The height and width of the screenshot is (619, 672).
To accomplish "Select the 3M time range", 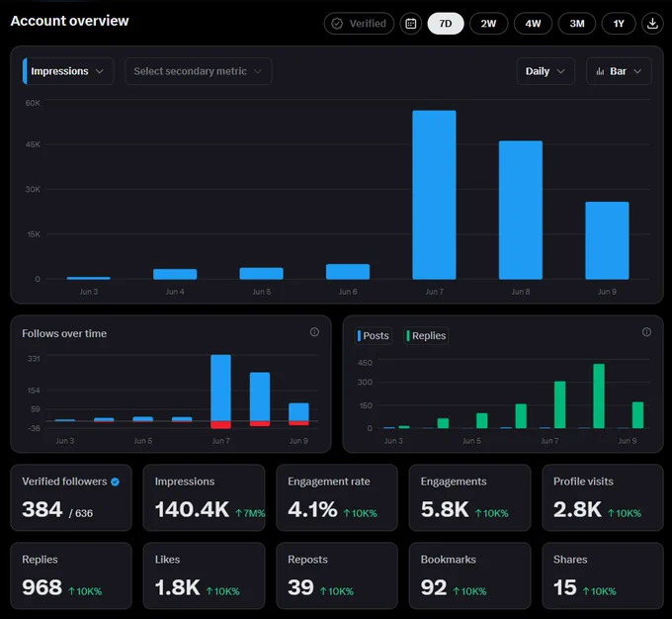I will point(577,24).
